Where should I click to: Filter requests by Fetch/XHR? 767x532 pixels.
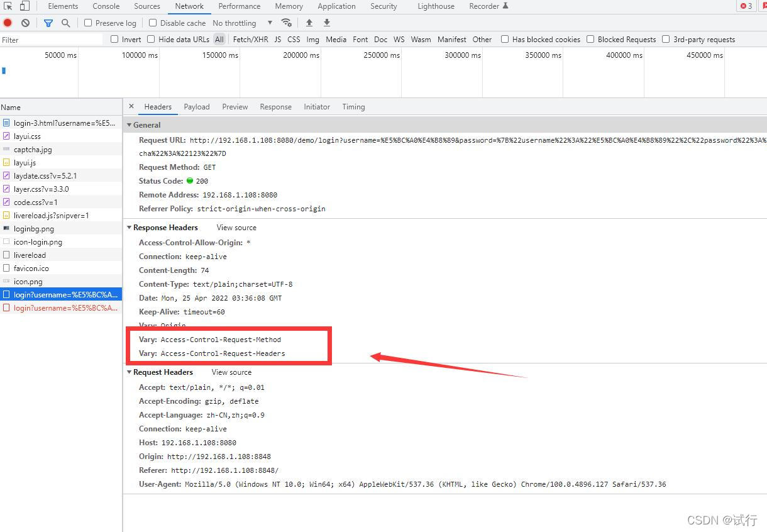(250, 39)
